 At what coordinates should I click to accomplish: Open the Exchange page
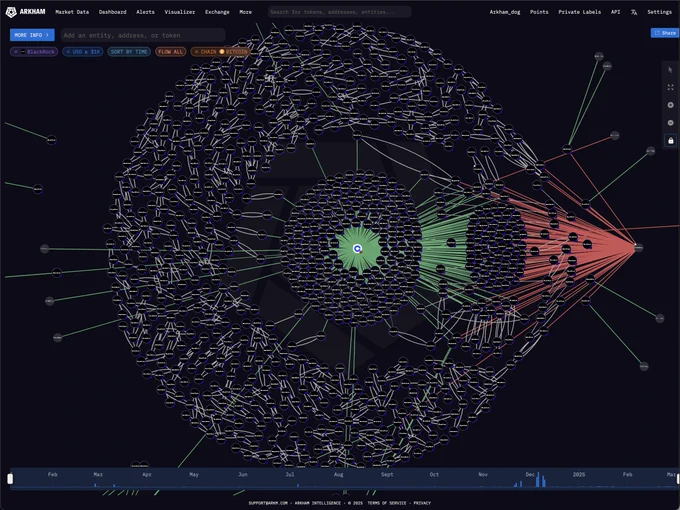point(217,12)
